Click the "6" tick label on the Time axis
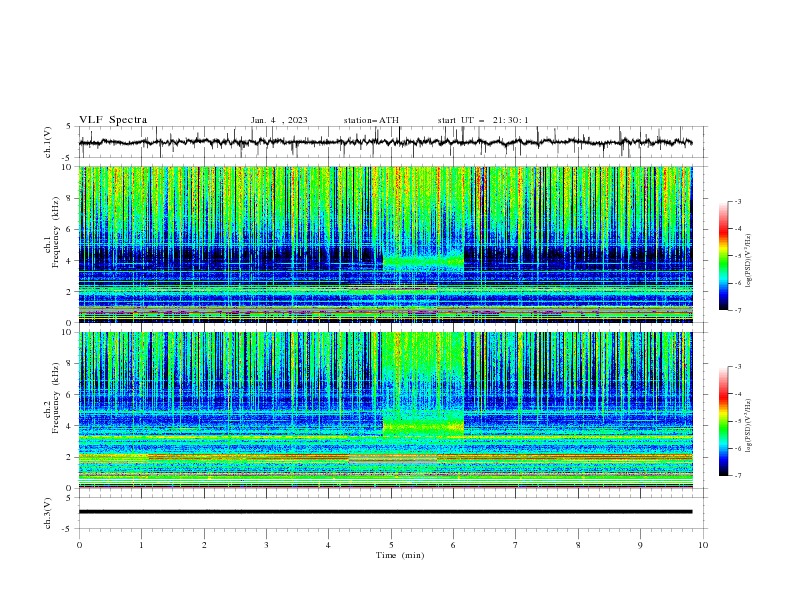The image size is (792, 612). click(x=453, y=545)
